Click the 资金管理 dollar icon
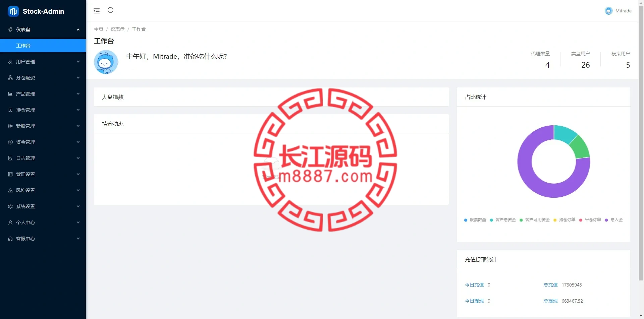The image size is (644, 319). coord(10,142)
